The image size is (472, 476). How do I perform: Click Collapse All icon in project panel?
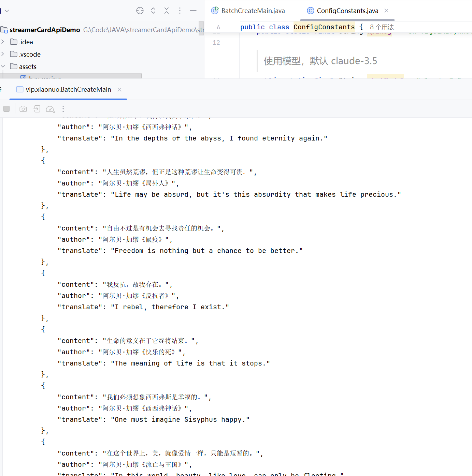tap(167, 11)
